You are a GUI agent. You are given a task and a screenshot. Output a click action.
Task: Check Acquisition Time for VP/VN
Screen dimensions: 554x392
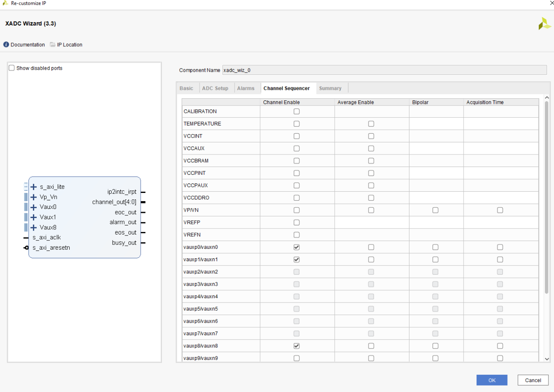(500, 210)
